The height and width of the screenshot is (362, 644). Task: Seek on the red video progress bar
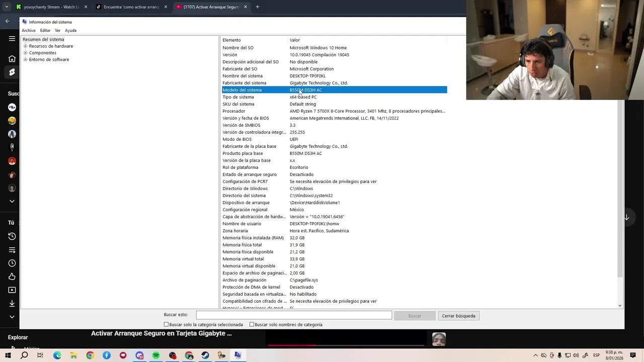[346, 345]
